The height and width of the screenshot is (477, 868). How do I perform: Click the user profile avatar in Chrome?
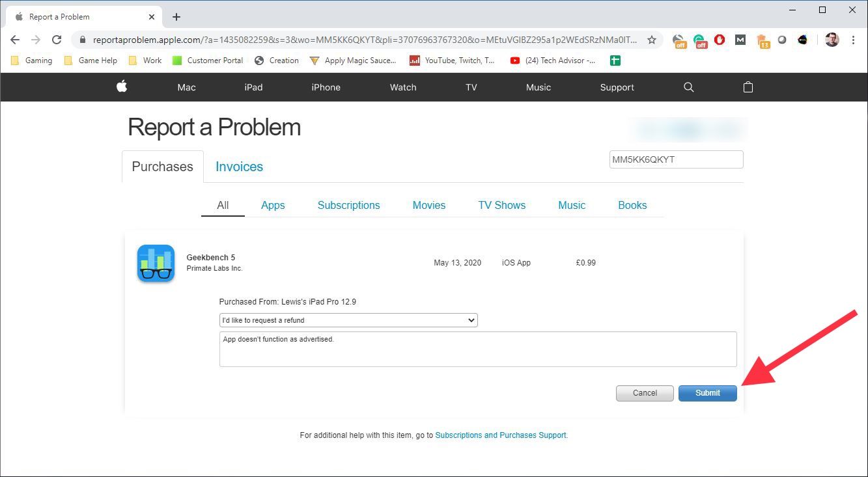click(832, 40)
